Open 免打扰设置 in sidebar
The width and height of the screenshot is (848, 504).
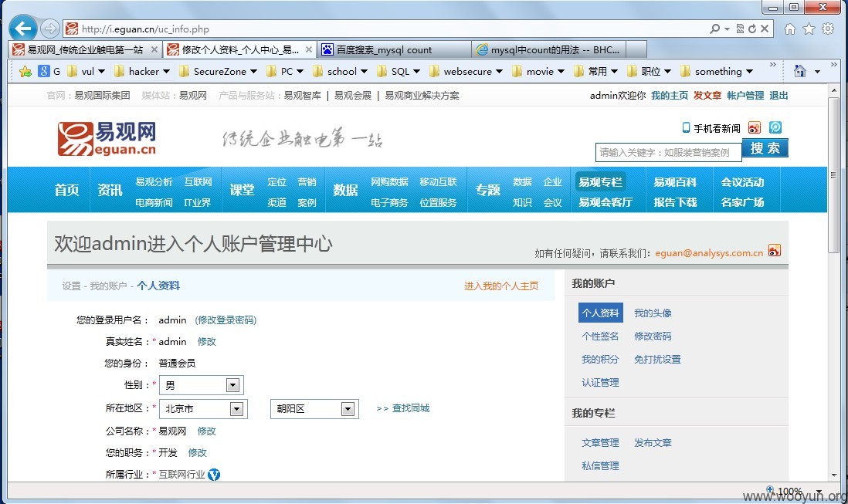pyautogui.click(x=658, y=359)
